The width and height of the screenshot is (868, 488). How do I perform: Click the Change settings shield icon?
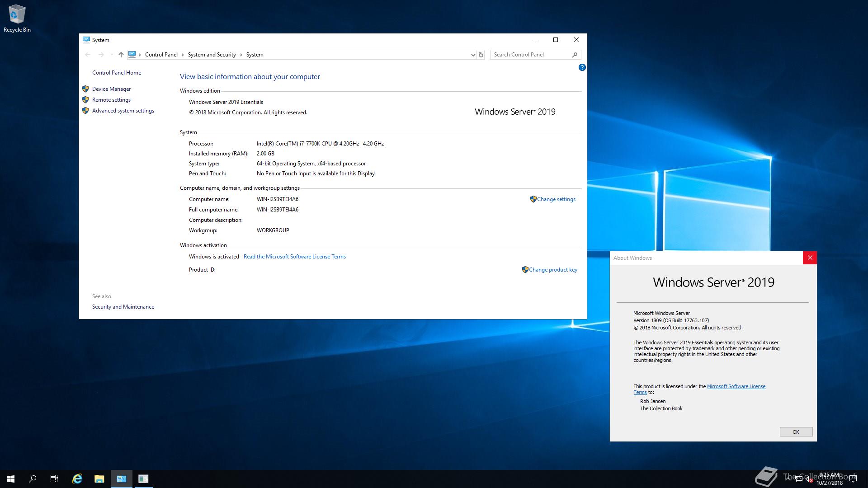533,199
